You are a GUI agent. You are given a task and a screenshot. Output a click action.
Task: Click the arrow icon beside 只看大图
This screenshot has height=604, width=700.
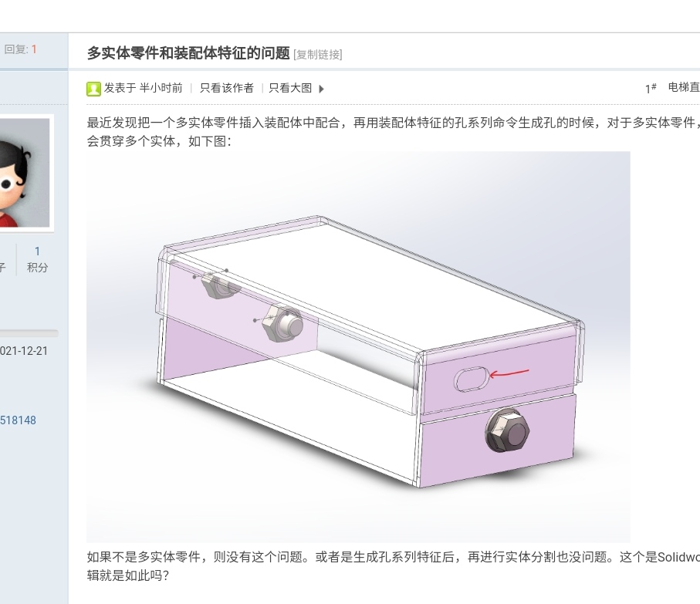(321, 89)
